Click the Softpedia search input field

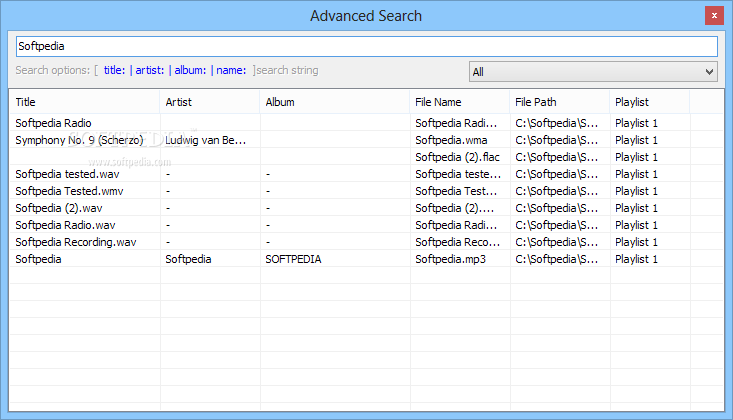366,46
